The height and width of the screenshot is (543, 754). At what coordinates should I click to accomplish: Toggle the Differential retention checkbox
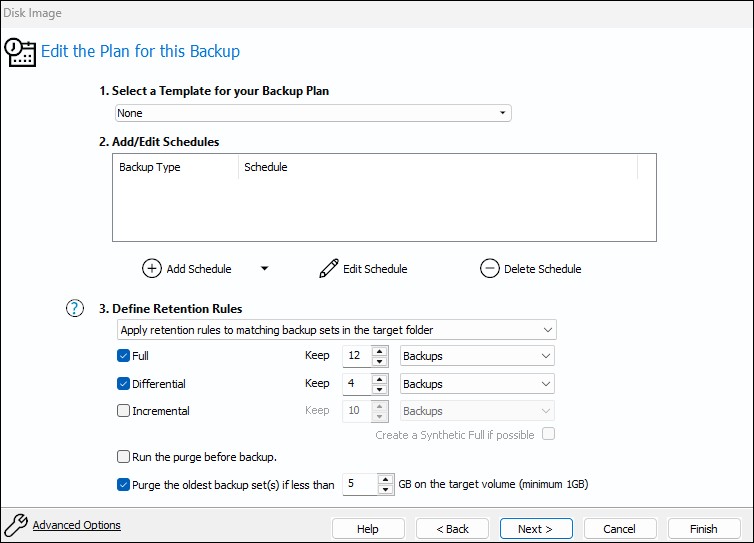pyautogui.click(x=124, y=384)
